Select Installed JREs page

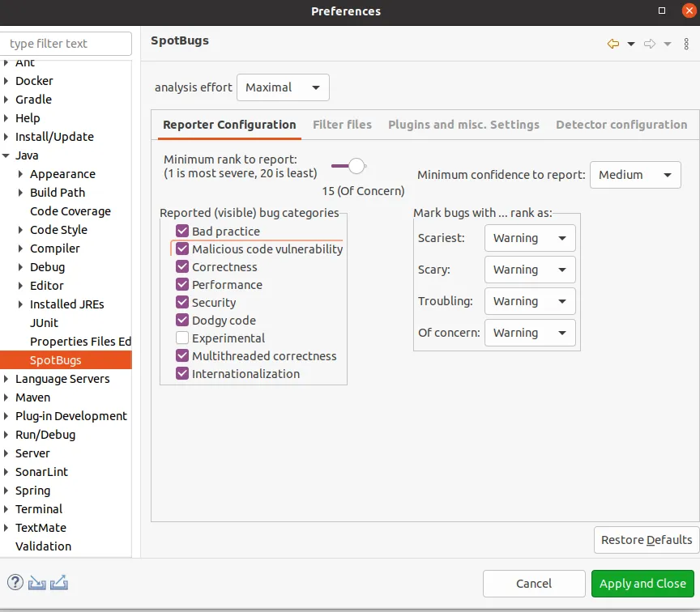click(67, 304)
